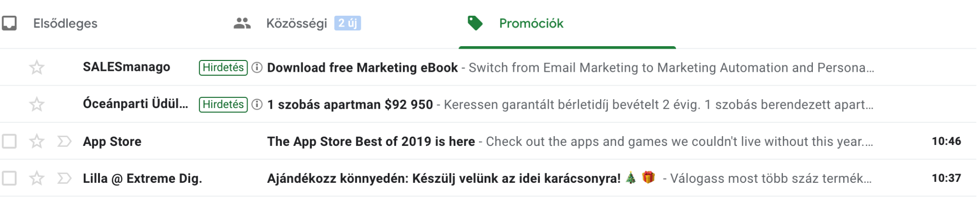Viewport: 980px width, 199px height.
Task: Mark App Store email as important
Action: (x=64, y=142)
